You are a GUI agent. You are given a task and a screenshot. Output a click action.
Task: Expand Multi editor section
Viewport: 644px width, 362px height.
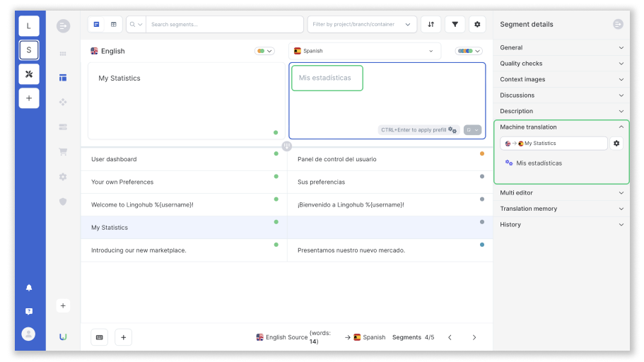pyautogui.click(x=561, y=193)
